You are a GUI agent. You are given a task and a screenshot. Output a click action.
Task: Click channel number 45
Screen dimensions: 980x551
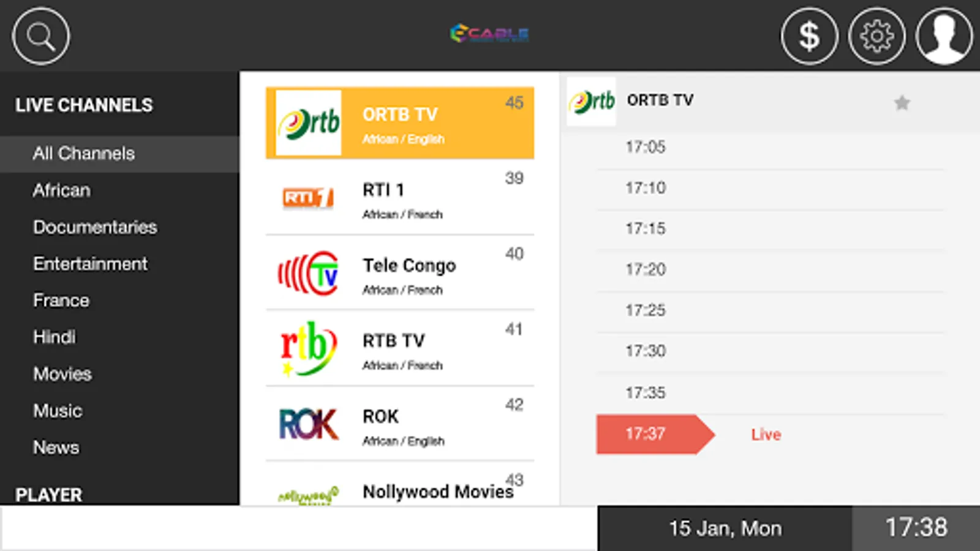click(514, 103)
